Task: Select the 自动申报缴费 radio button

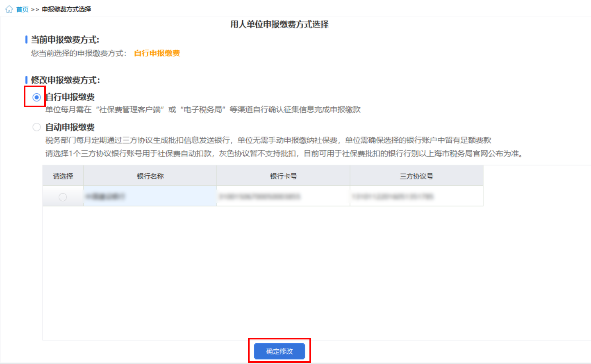Action: pyautogui.click(x=36, y=127)
